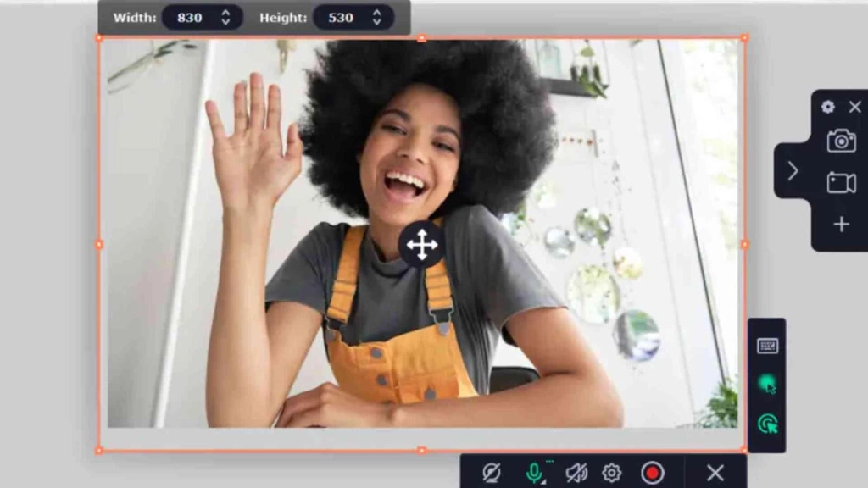The height and width of the screenshot is (488, 868).
Task: Take a screenshot with the camera icon
Action: click(x=841, y=141)
